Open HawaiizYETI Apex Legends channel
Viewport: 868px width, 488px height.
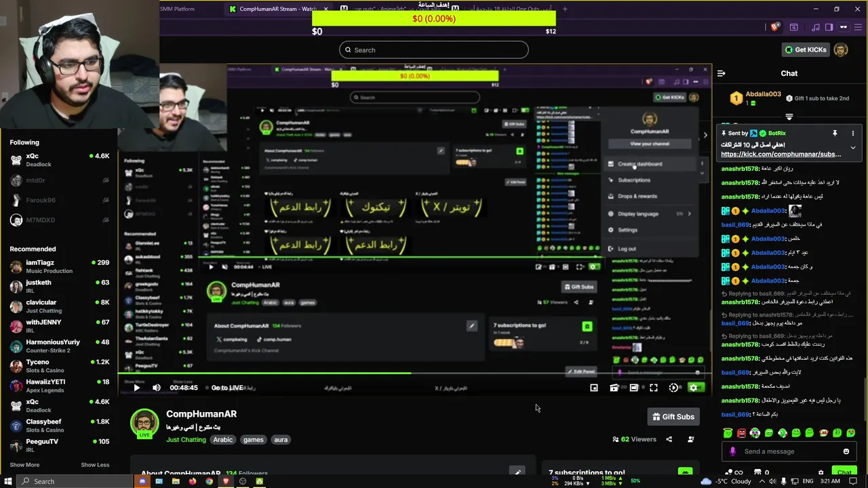click(59, 386)
